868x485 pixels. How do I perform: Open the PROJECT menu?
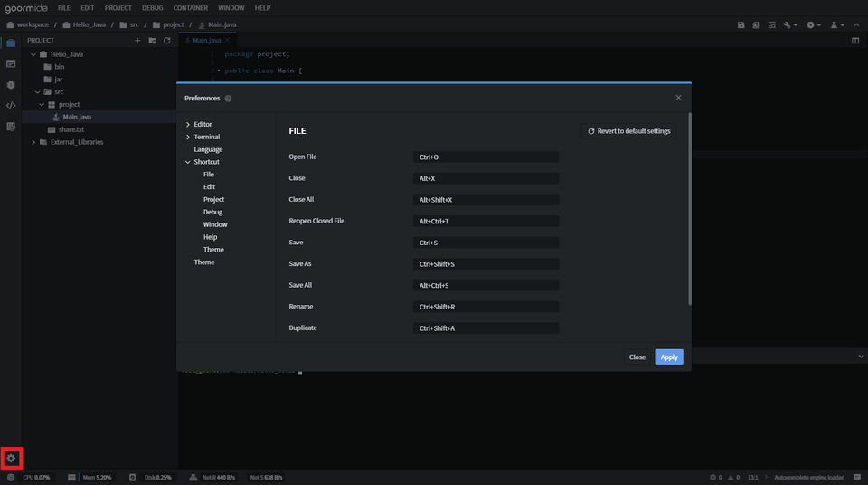pyautogui.click(x=118, y=8)
